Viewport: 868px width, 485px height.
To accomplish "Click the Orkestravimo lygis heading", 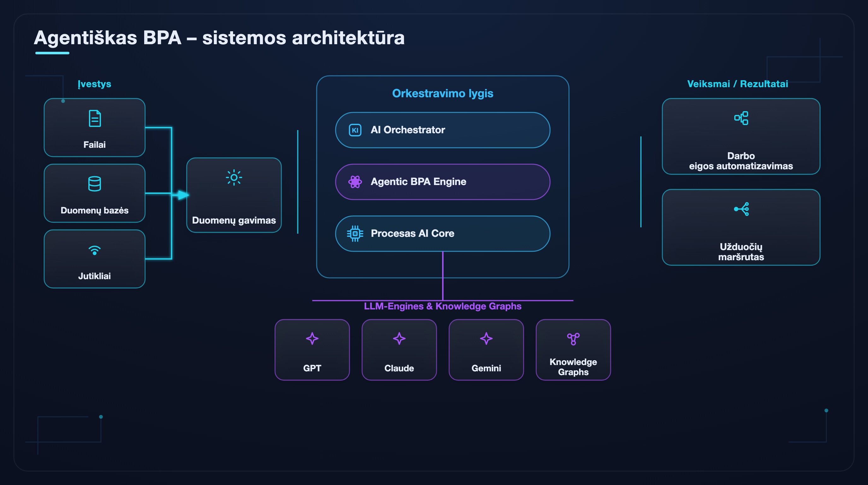I will click(443, 93).
